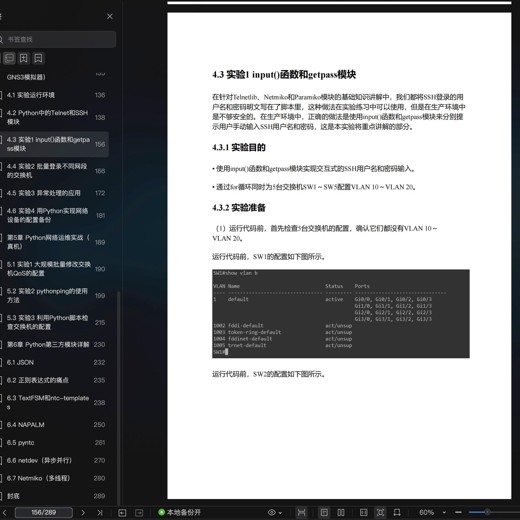Viewport: 520px width, 520px height.
Task: Open bookmark 第6章 Python第三方模块详解
Action: point(53,344)
